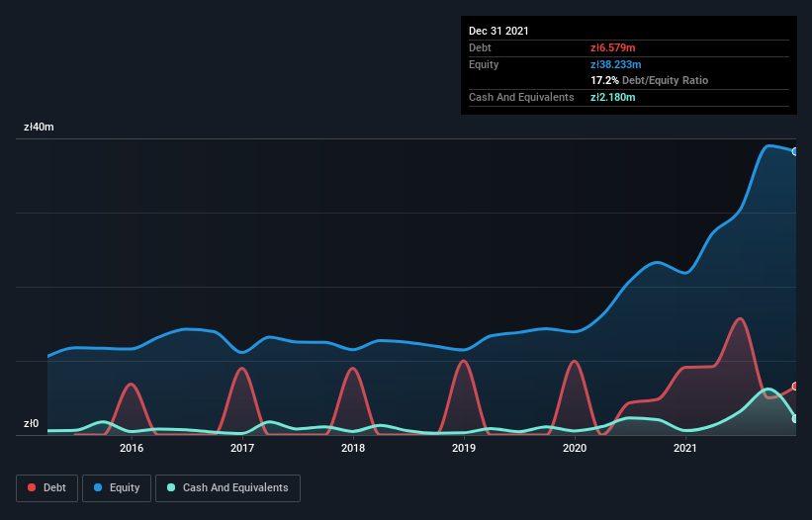Toggle the Equity series legend button
Screen dimensions: 812x520
click(x=117, y=488)
